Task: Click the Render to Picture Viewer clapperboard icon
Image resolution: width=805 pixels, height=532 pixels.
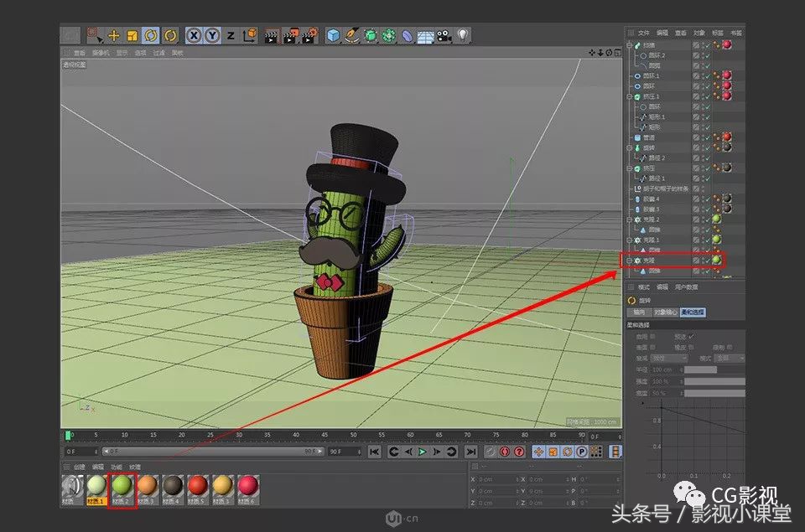Action: click(288, 34)
